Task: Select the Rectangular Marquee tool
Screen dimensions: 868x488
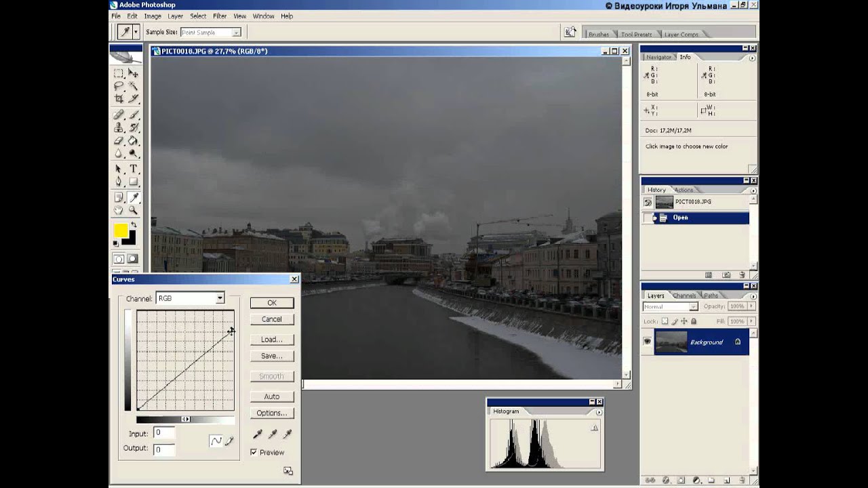Action: click(119, 73)
